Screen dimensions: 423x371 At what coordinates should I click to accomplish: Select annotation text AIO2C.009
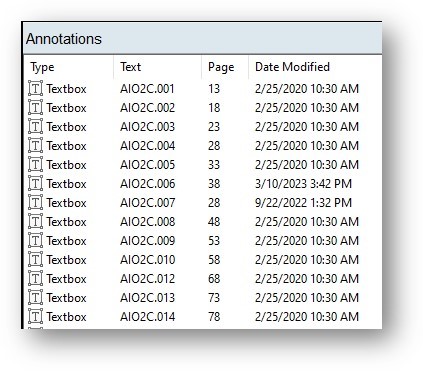pyautogui.click(x=147, y=241)
